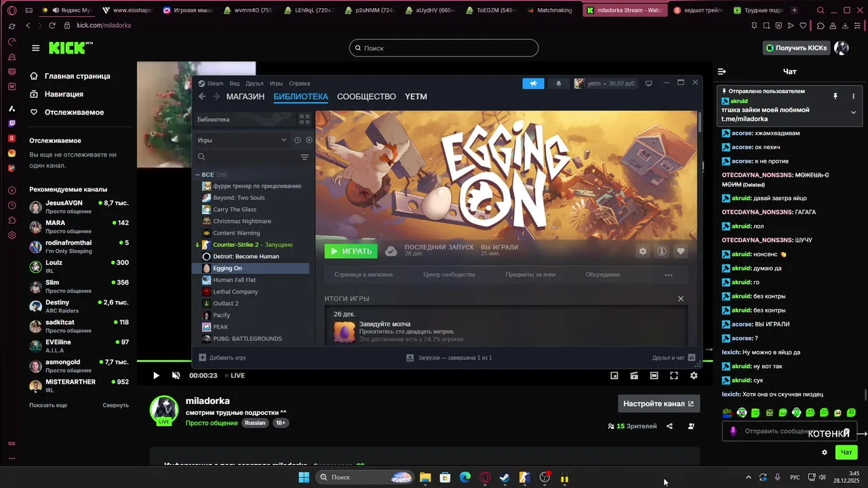Play the stream video

156,375
